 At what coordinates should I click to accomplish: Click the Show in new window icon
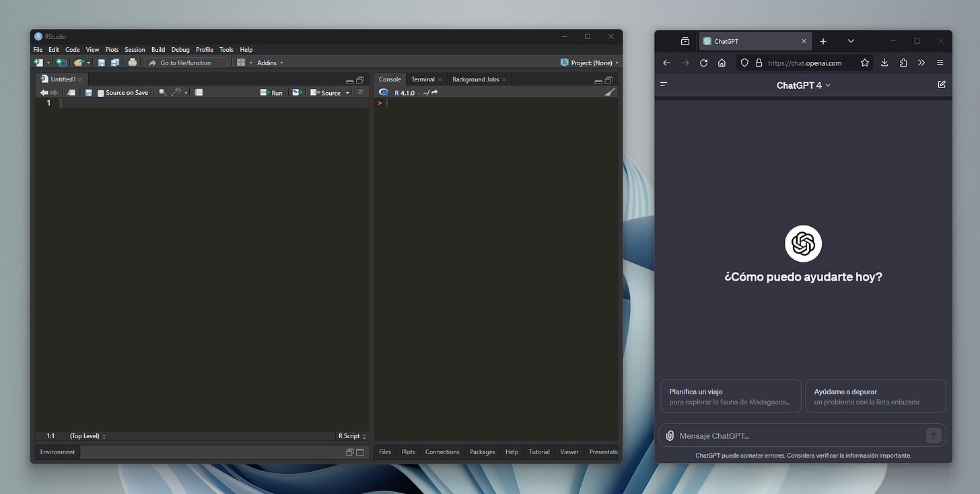(71, 92)
